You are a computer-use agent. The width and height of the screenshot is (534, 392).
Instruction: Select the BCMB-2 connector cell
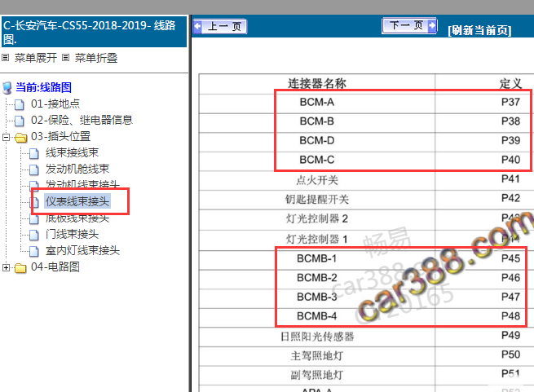click(x=316, y=278)
